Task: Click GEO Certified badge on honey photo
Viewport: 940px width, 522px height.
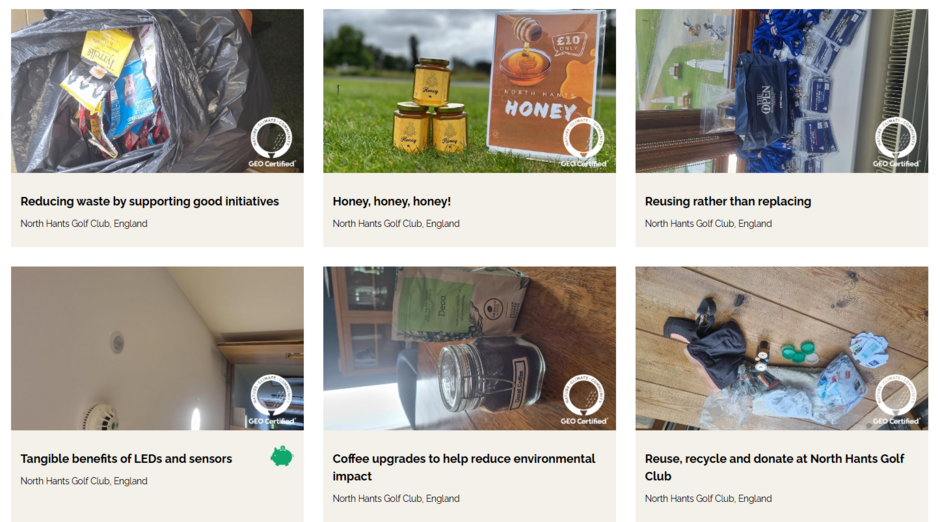Action: 584,143
